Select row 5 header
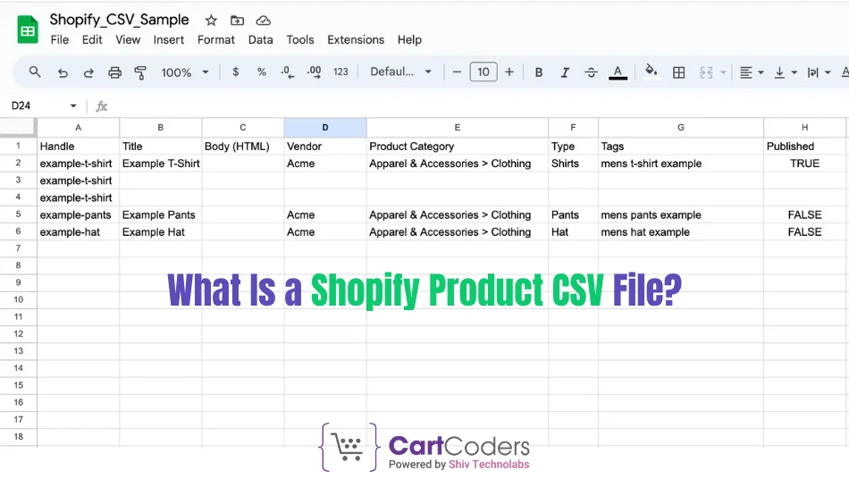This screenshot has height=504, width=849. (19, 214)
